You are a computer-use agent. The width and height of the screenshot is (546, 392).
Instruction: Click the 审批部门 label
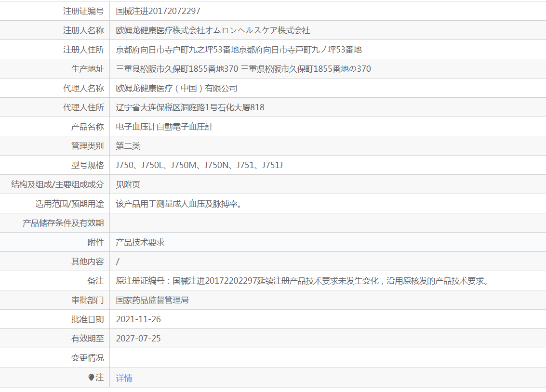[x=88, y=300]
